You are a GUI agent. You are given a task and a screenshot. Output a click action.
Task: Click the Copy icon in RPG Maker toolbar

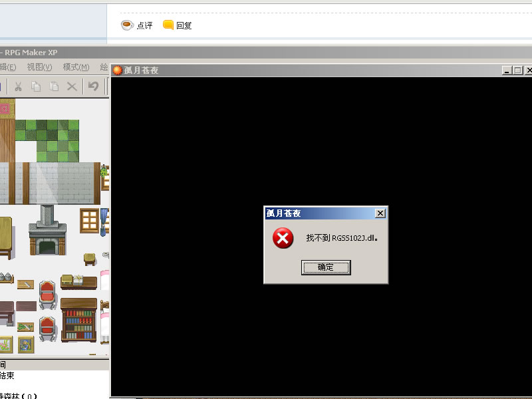point(36,86)
